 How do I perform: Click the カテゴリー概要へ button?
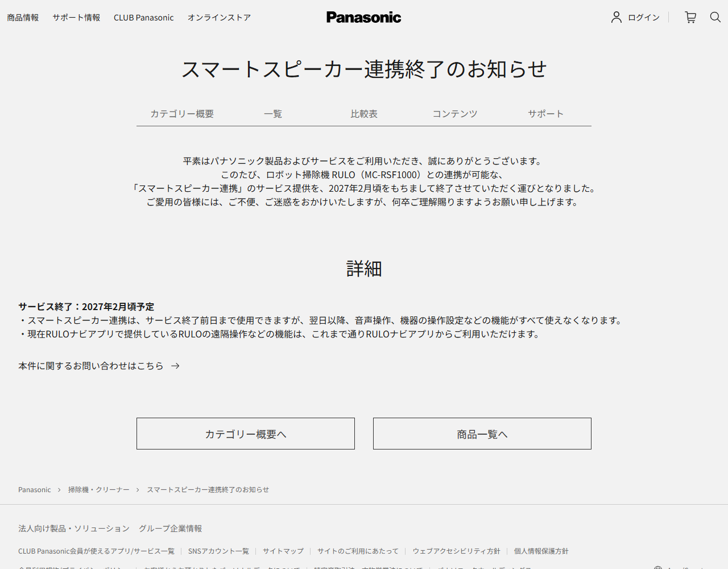[246, 434]
